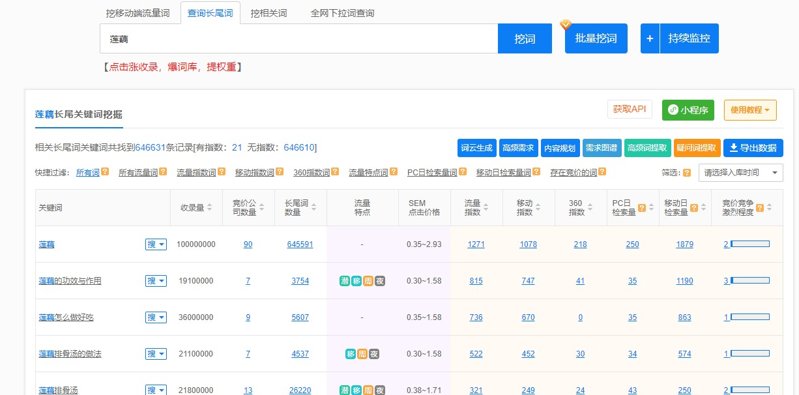Click the 移 badge in 莲藕排骨汤的做法 row
Screen dimensions: 799x395
pos(351,354)
